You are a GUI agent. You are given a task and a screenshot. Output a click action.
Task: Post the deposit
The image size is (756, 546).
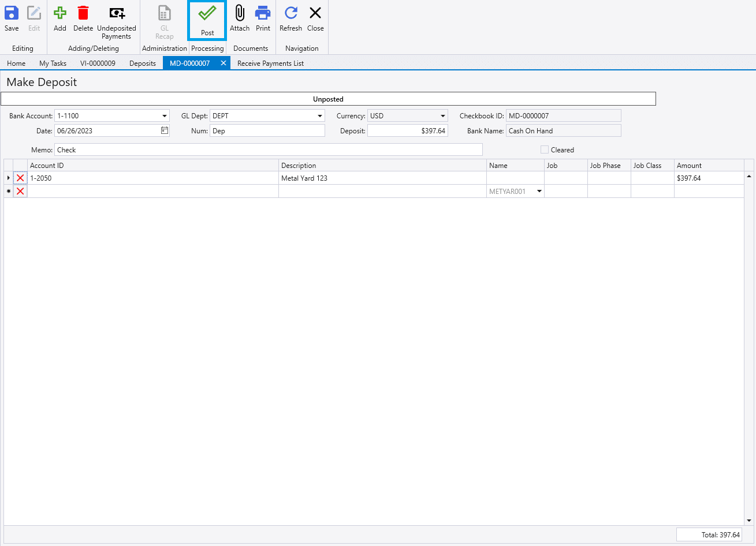[206, 20]
